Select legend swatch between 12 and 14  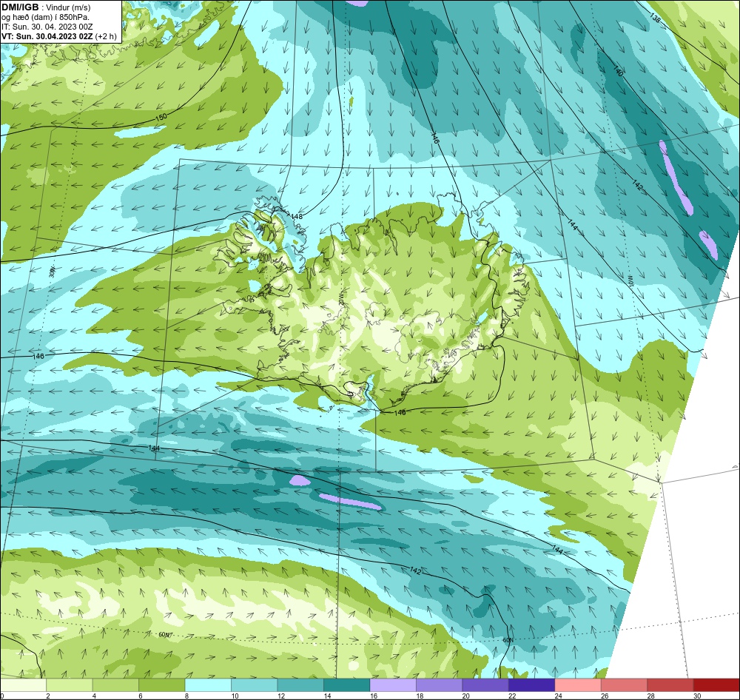[x=300, y=685]
